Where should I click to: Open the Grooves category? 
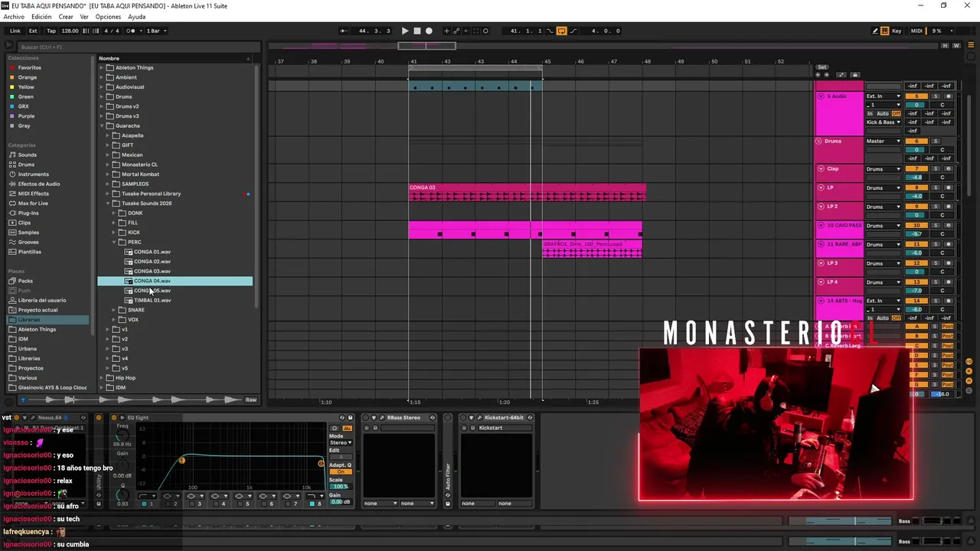click(x=28, y=242)
